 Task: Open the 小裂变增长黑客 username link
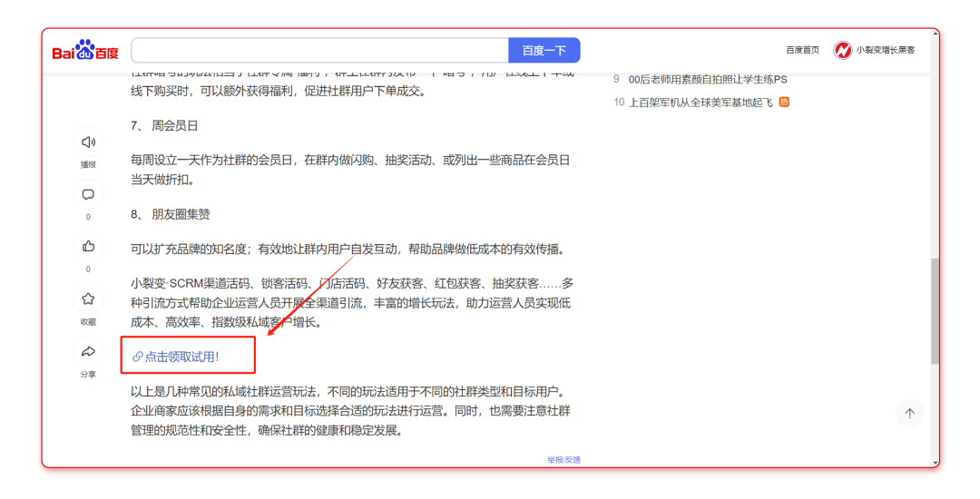click(x=886, y=50)
